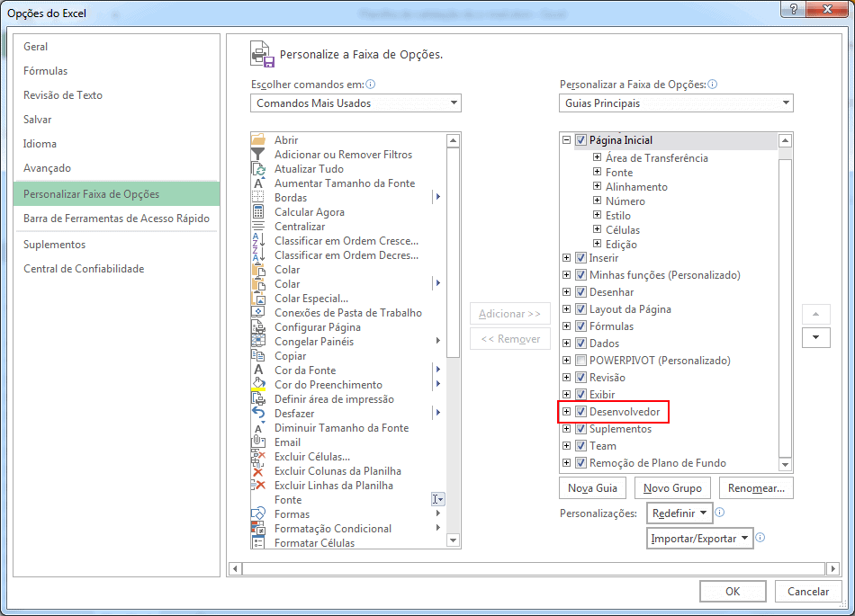Uncheck the Desenvolvedor tab checkbox
855x616 pixels.
tap(580, 412)
